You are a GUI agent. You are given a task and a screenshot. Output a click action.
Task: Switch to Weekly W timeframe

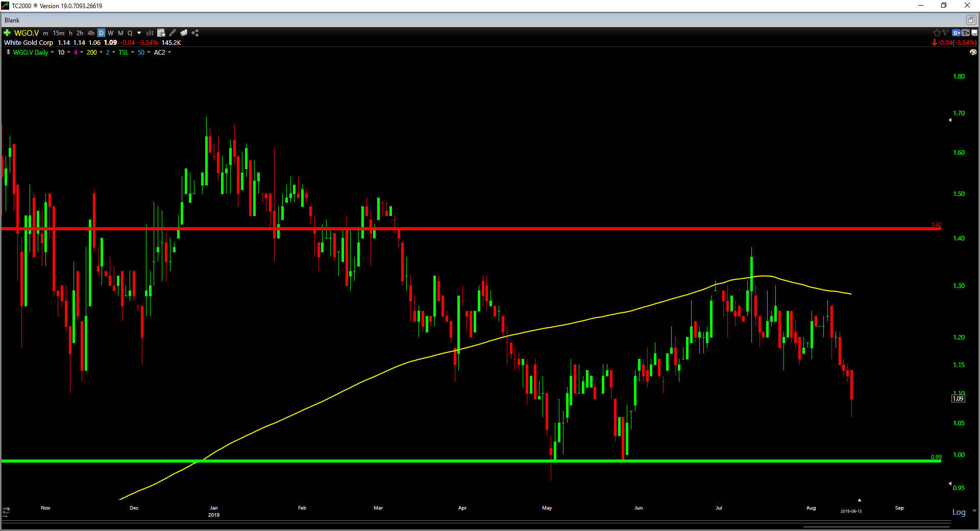(111, 33)
